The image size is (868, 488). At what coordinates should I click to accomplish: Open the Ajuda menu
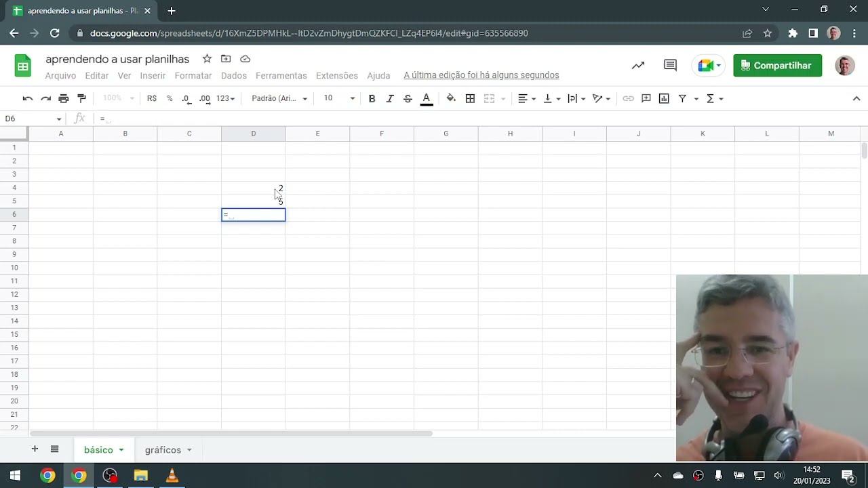(378, 75)
